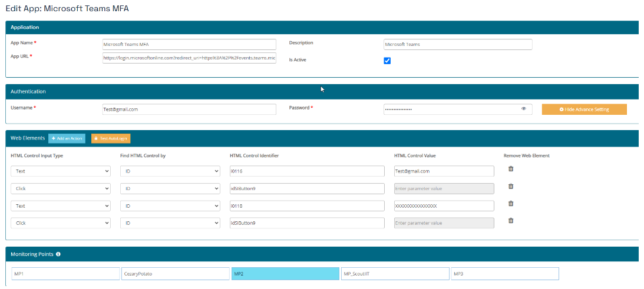This screenshot has height=289, width=644.
Task: Edit the I0116 control identifier field
Action: (x=307, y=171)
